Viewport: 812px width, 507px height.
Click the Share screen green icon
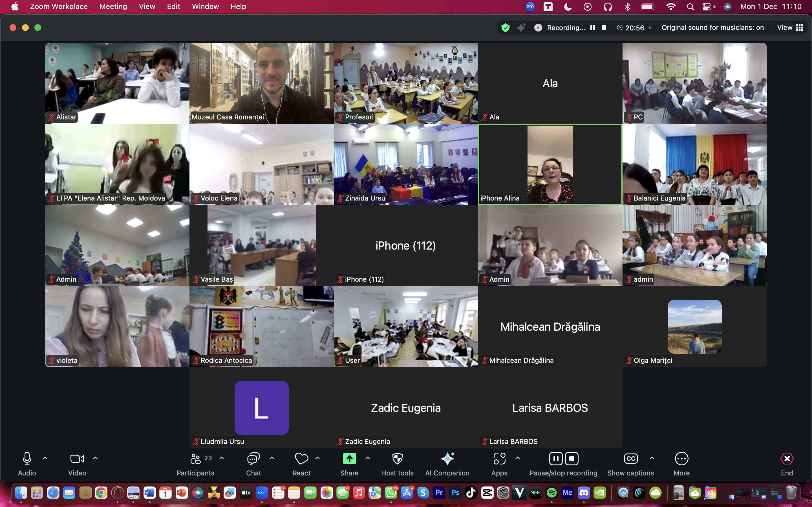point(349,459)
